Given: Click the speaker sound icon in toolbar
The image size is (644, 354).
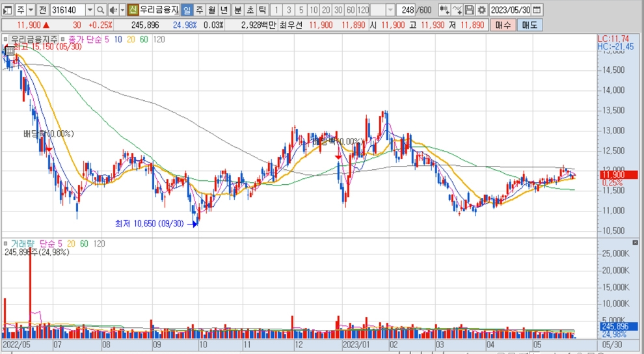Looking at the screenshot, I should click(x=113, y=10).
